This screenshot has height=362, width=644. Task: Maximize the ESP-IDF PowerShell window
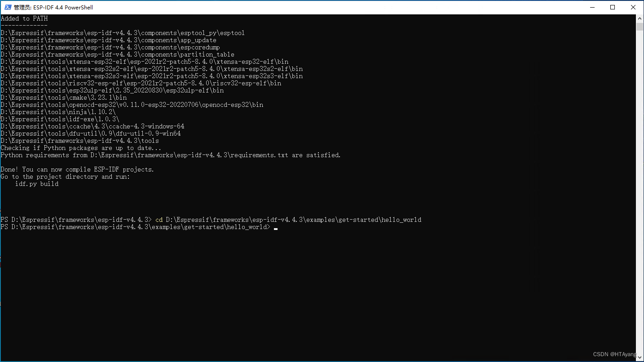coord(613,7)
